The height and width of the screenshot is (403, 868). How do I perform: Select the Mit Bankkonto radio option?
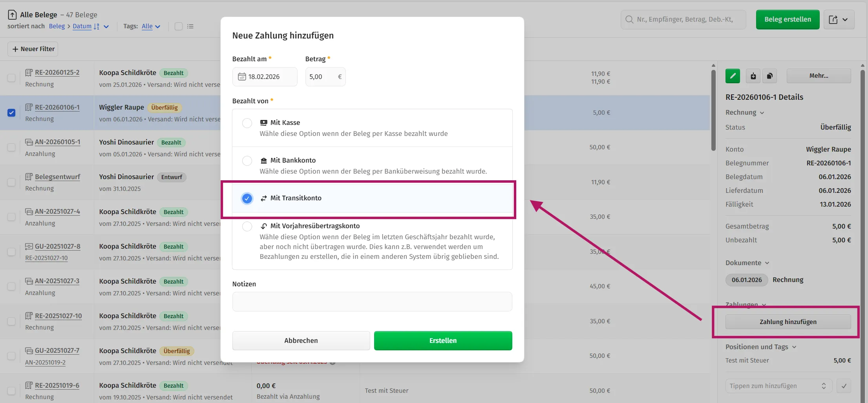click(247, 161)
